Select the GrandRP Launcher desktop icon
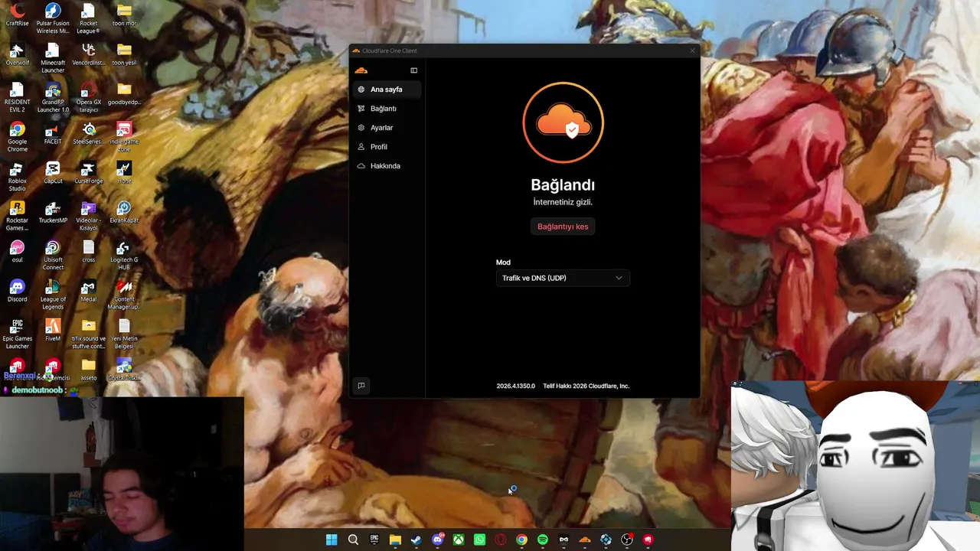 pos(53,98)
